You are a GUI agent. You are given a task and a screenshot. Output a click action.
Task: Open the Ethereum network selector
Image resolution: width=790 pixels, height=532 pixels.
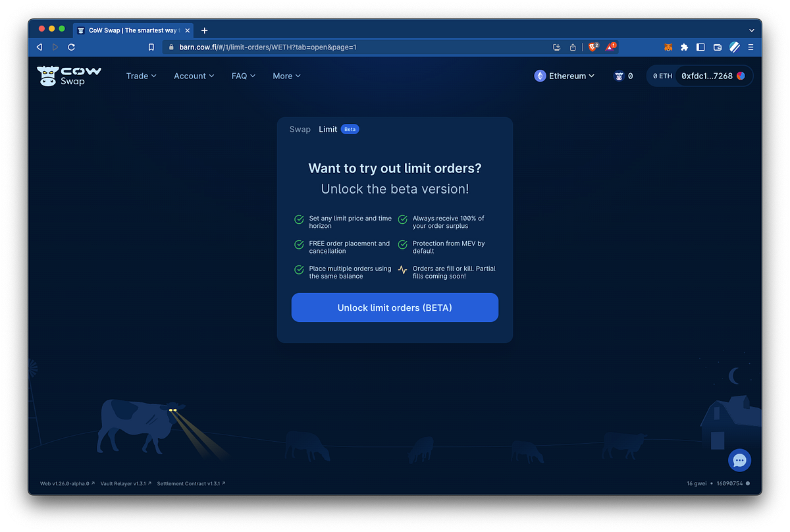click(x=564, y=76)
